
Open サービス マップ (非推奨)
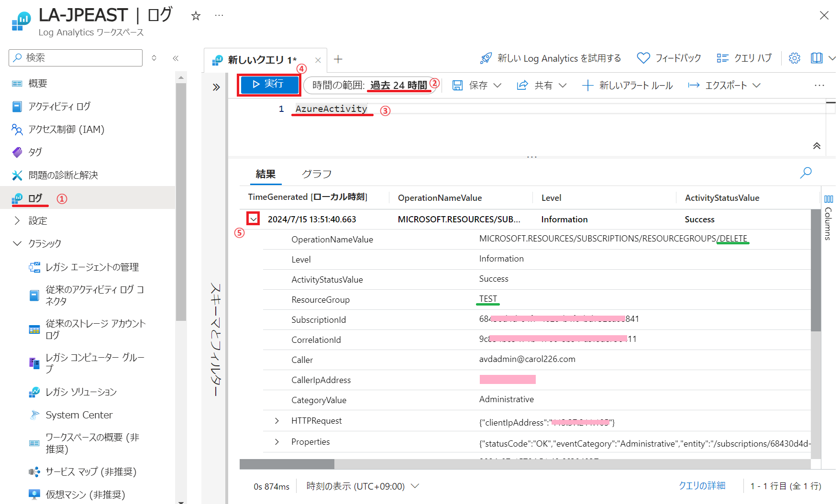click(92, 472)
